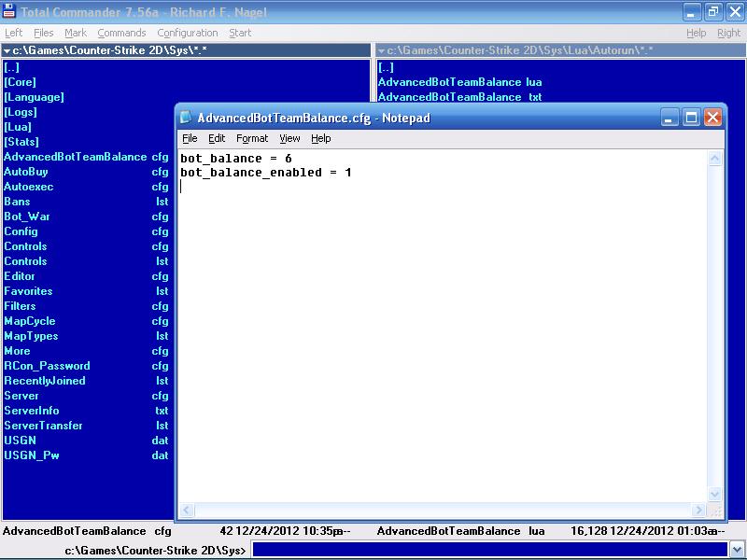Select AdvancedBotTeamBalance lua in right panel
Viewport: 747px width, 560px height.
(459, 82)
